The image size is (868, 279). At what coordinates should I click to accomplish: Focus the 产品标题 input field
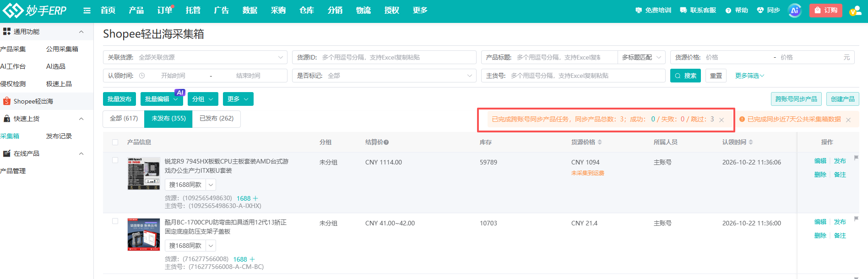[x=549, y=57]
